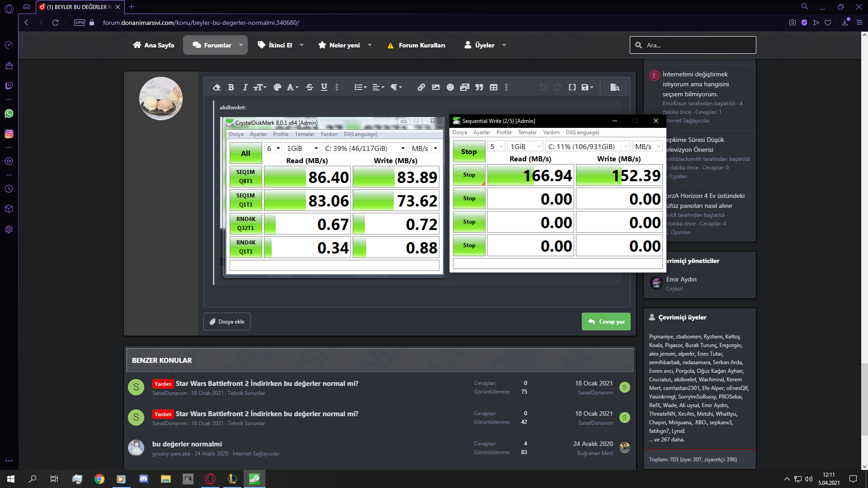Click snapshot camera icon in address bar
This screenshot has height=488, width=868.
[x=792, y=23]
